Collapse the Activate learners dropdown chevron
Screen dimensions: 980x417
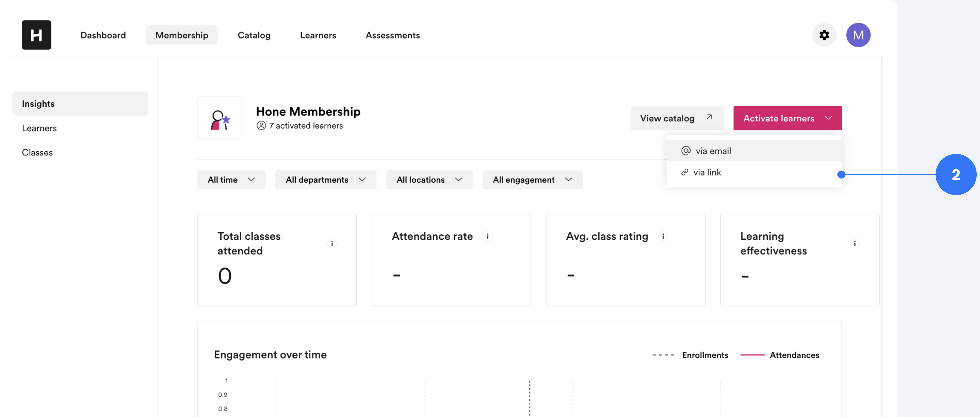click(x=828, y=118)
